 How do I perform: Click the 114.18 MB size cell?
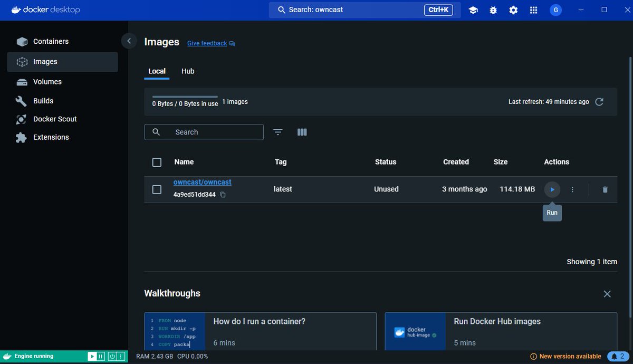coord(517,189)
